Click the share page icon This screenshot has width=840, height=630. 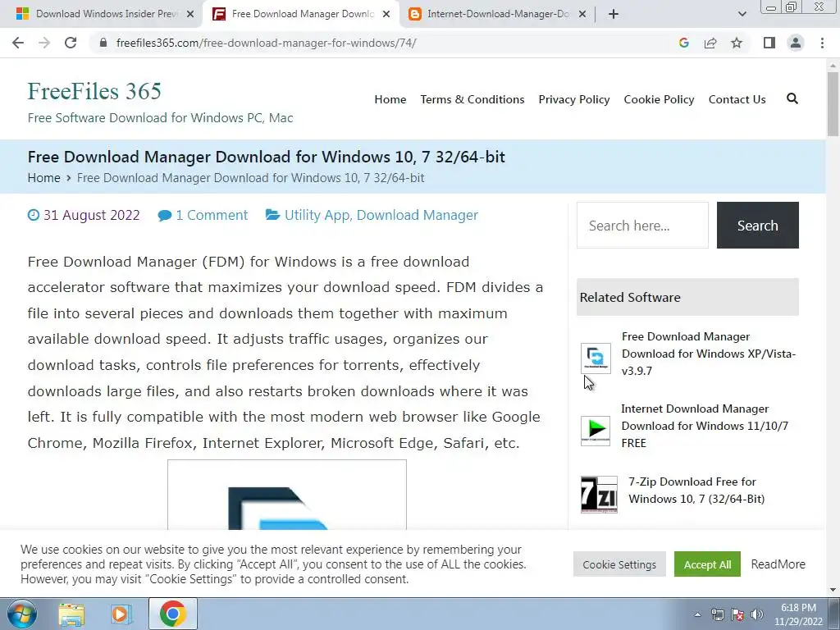pyautogui.click(x=710, y=43)
